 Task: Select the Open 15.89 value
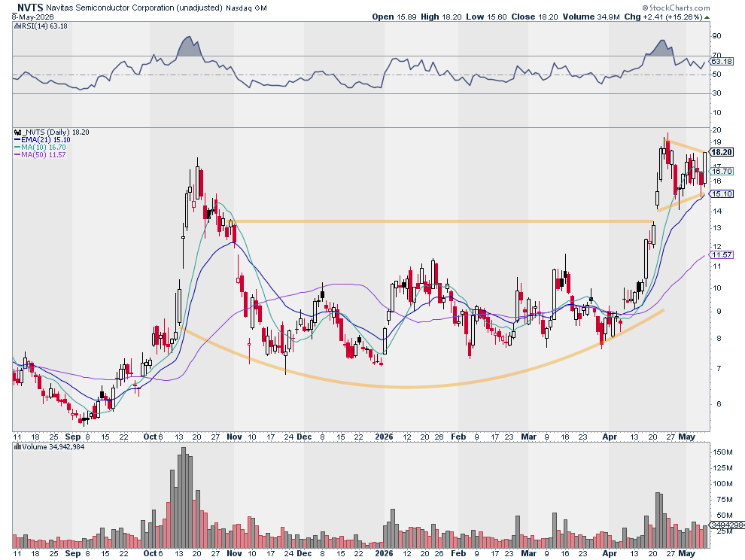394,17
